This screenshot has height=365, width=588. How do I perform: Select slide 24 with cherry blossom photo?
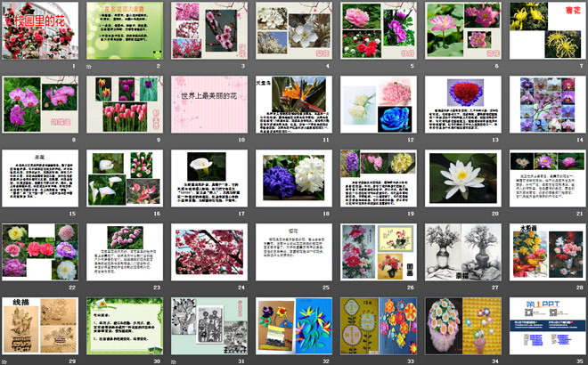point(209,252)
